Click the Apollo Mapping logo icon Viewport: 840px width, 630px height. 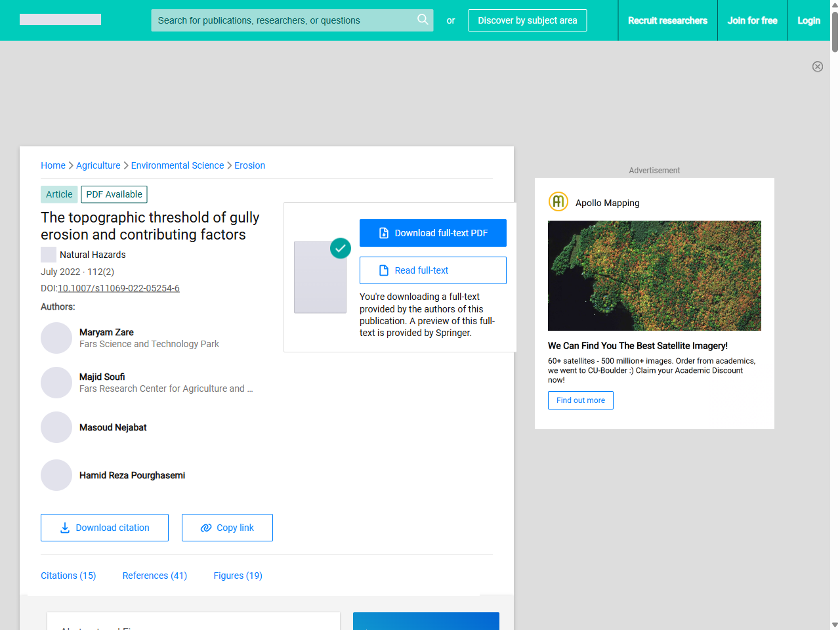(x=558, y=201)
